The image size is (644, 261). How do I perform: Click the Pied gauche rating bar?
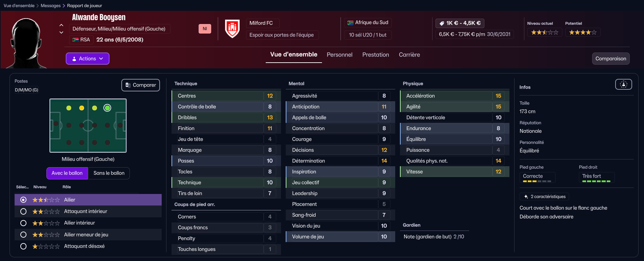[537, 181]
